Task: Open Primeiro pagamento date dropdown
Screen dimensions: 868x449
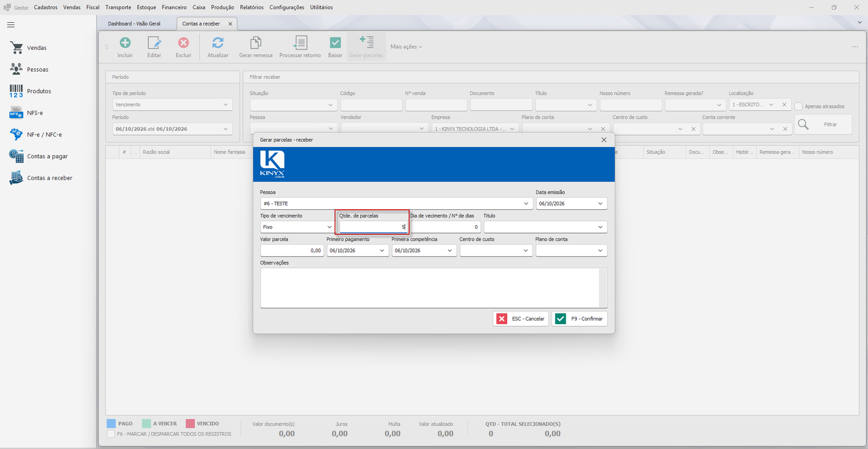Action: click(382, 251)
